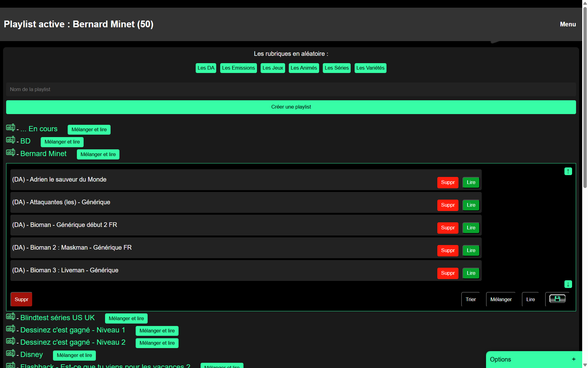Play Adrien le sauveur du Monde
Image resolution: width=588 pixels, height=368 pixels.
coord(471,182)
